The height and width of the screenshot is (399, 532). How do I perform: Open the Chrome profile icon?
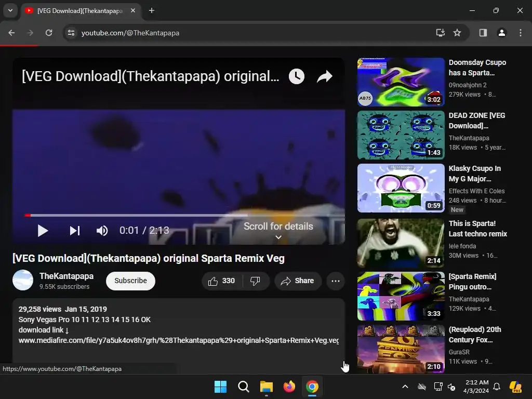click(x=502, y=33)
